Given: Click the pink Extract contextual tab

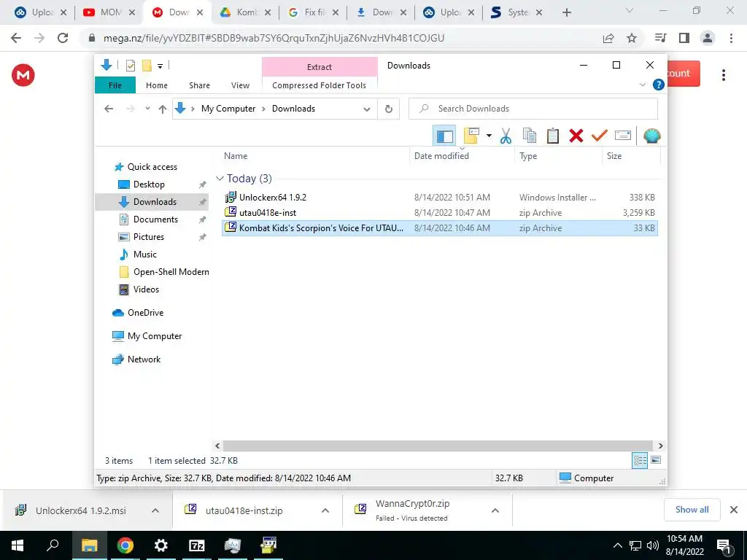Looking at the screenshot, I should (x=320, y=66).
